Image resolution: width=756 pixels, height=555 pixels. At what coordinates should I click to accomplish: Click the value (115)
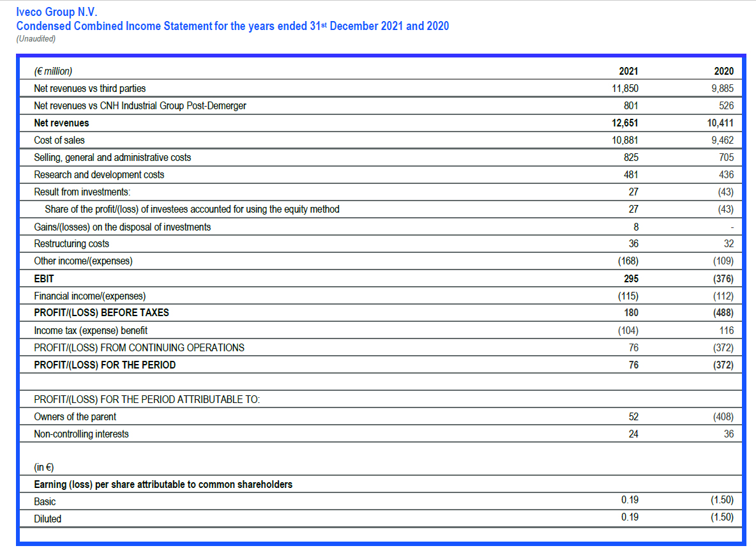click(628, 296)
